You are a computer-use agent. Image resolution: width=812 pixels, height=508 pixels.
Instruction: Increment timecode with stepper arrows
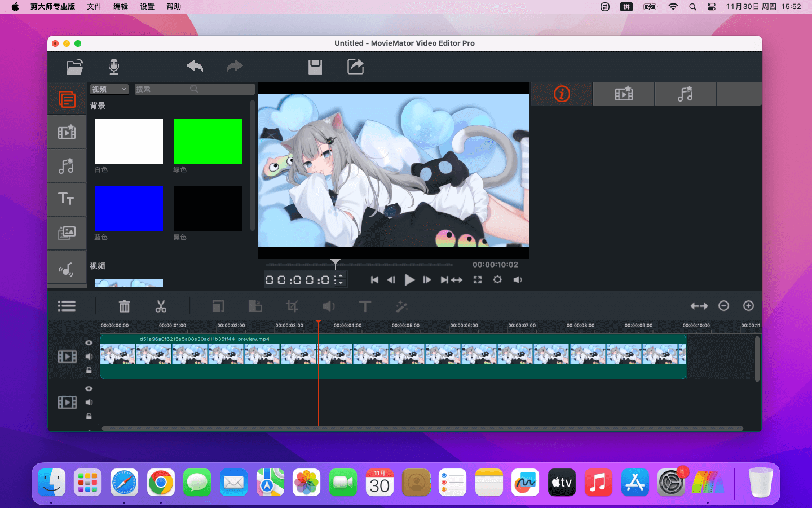click(341, 277)
